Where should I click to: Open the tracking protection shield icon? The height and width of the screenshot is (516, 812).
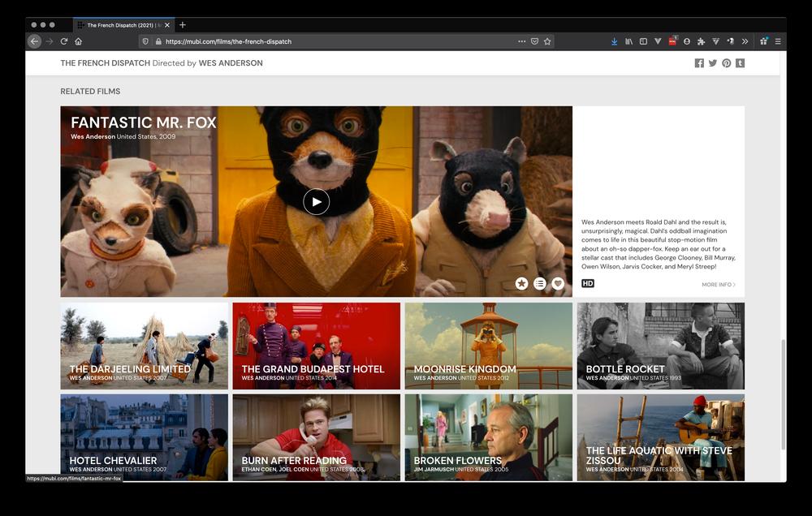[145, 41]
